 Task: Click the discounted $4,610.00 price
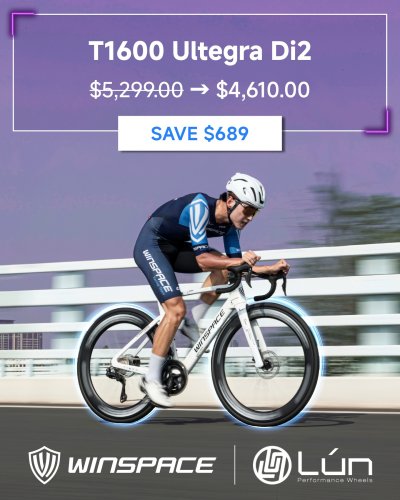pos(263,90)
